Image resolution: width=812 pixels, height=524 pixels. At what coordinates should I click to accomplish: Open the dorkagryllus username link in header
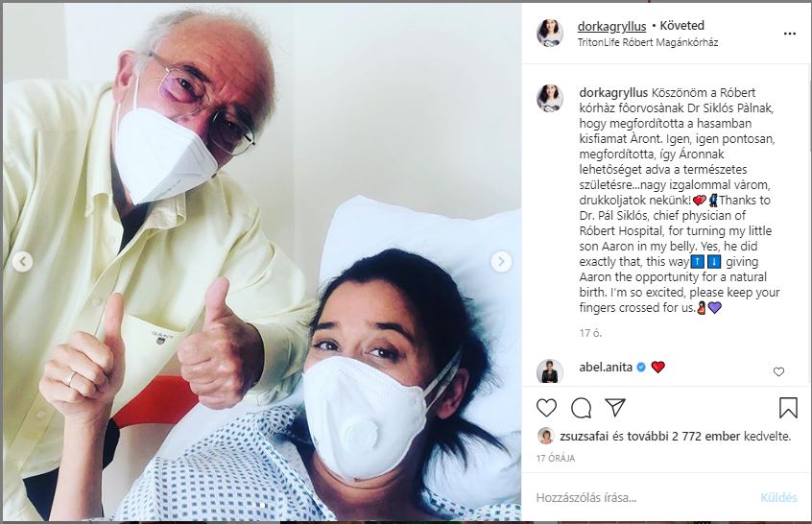point(611,26)
